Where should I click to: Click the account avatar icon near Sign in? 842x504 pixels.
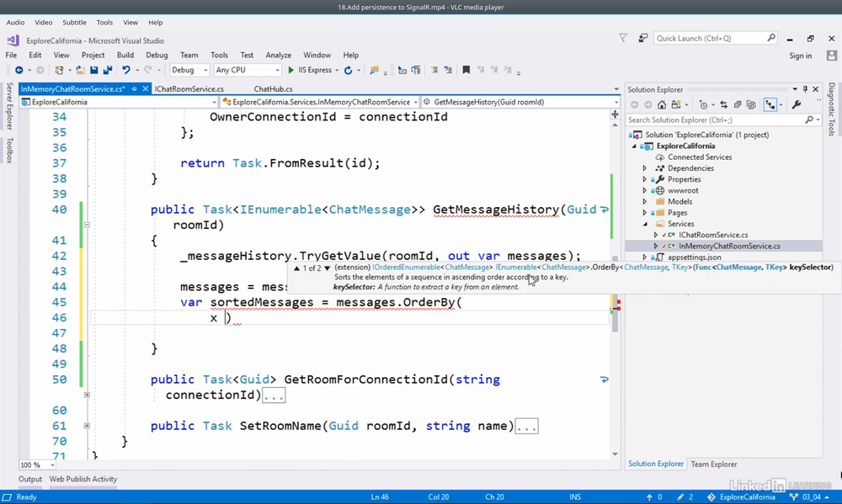coord(832,56)
